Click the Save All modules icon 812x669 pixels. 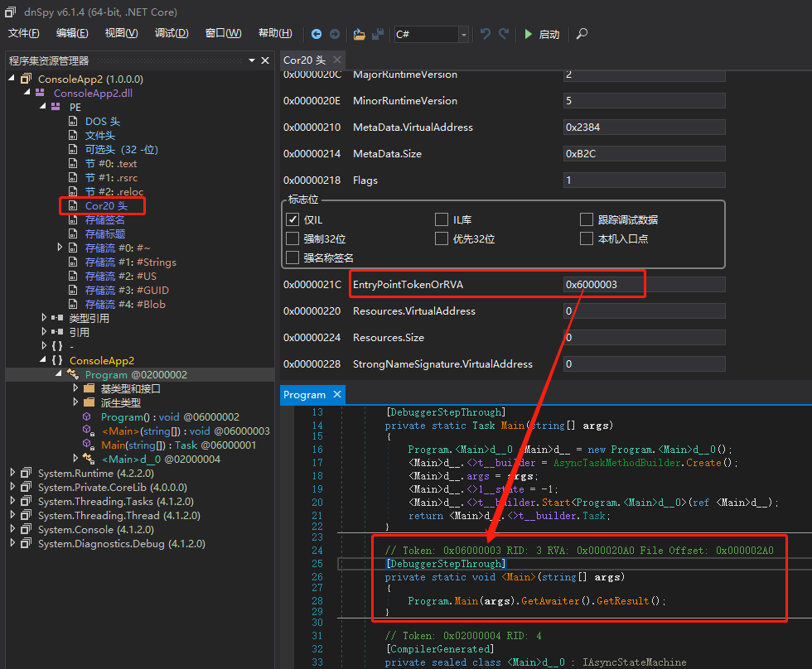(377, 34)
